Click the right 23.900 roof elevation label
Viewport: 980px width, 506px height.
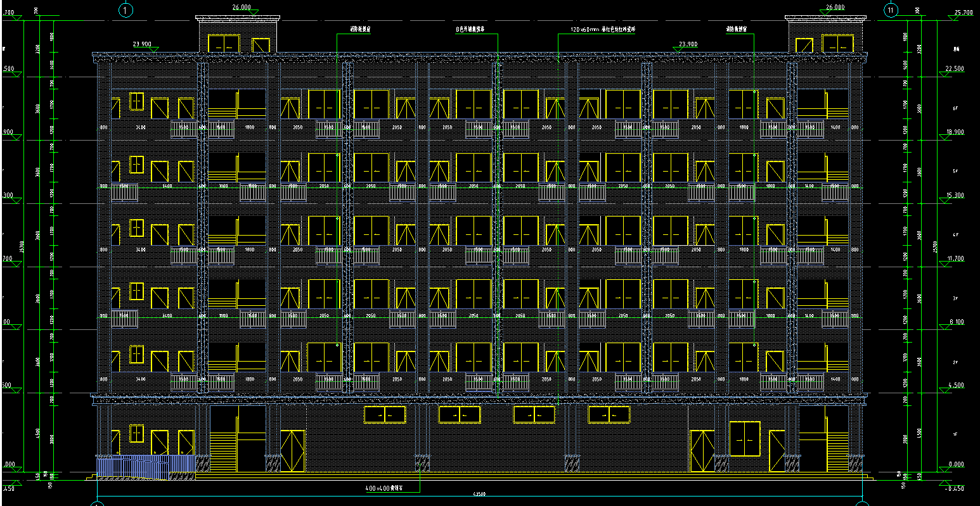688,44
